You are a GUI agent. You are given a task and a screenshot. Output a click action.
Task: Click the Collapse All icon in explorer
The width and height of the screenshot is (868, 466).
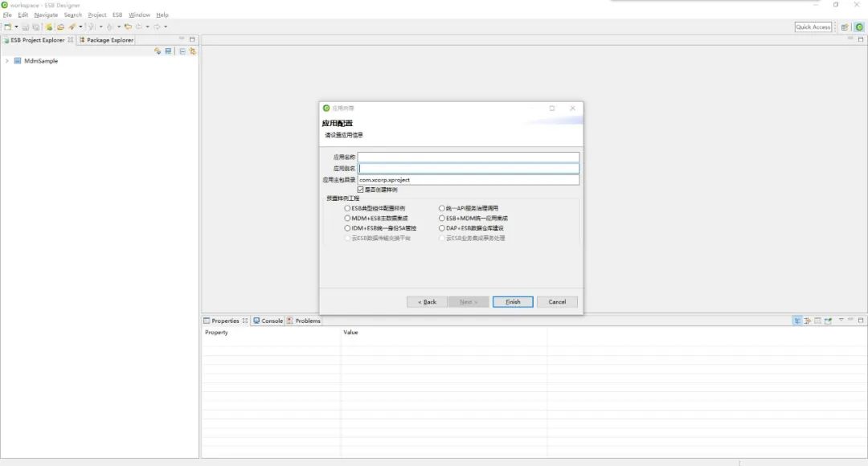tap(182, 51)
